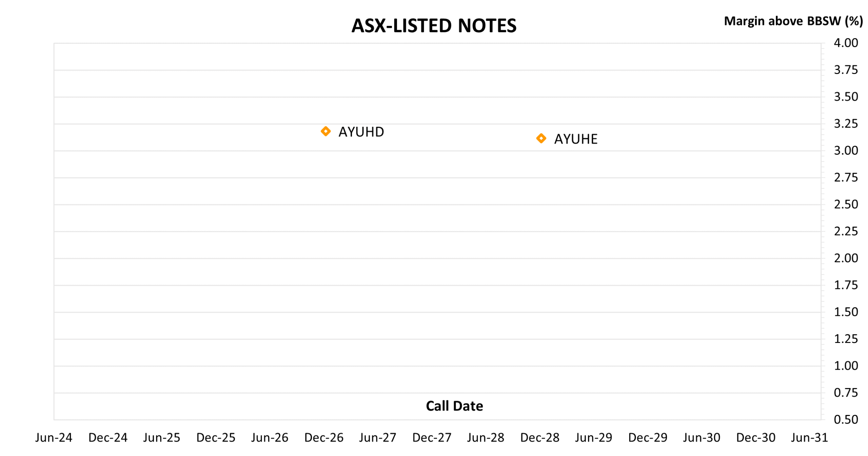The width and height of the screenshot is (868, 456).
Task: Select the Dec-29 date label
Action: 648,438
